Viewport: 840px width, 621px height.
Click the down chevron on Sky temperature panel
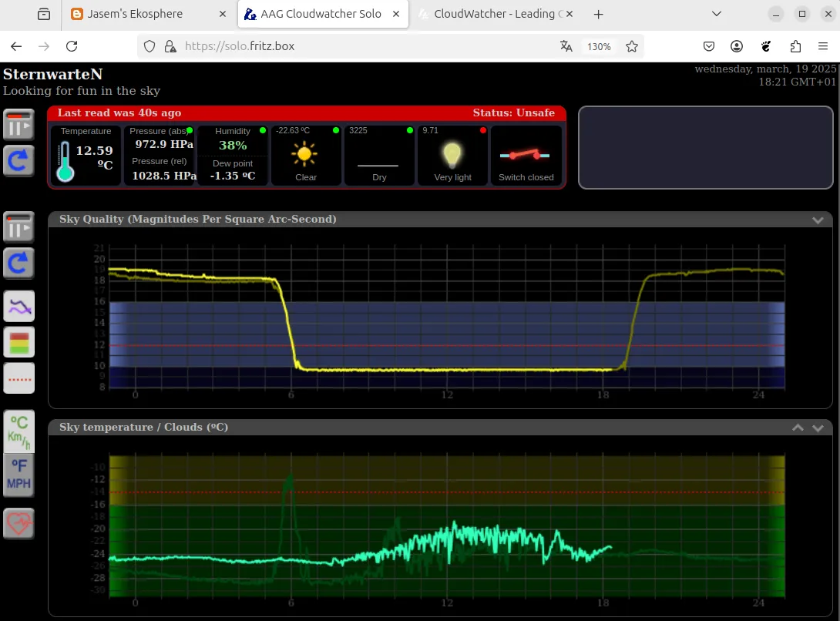click(818, 428)
